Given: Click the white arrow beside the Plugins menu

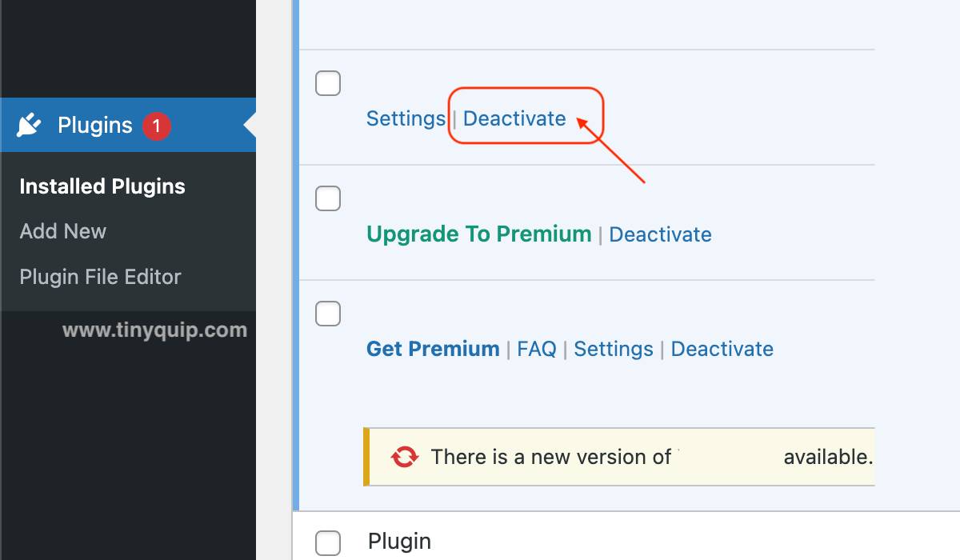Looking at the screenshot, I should click(x=249, y=125).
